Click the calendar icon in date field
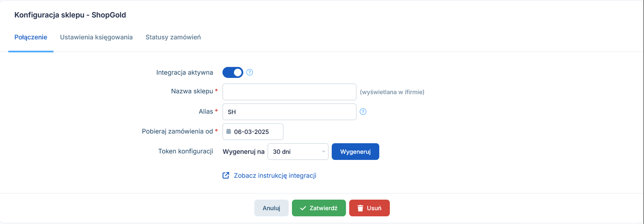The image size is (644, 224). click(229, 131)
